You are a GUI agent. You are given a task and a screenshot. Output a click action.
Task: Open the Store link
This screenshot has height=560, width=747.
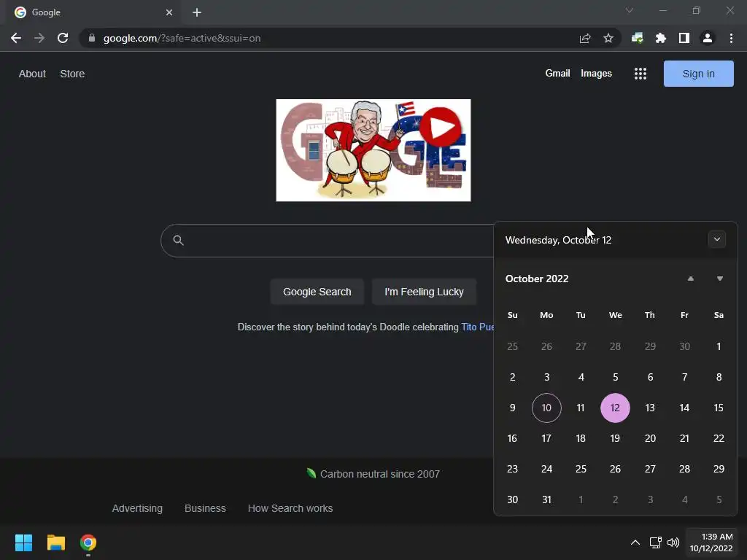point(72,74)
